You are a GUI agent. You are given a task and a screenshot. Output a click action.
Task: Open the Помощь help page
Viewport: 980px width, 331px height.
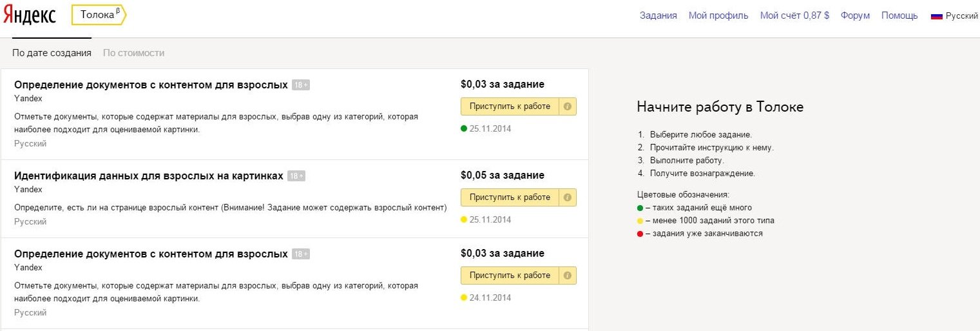[x=899, y=15]
